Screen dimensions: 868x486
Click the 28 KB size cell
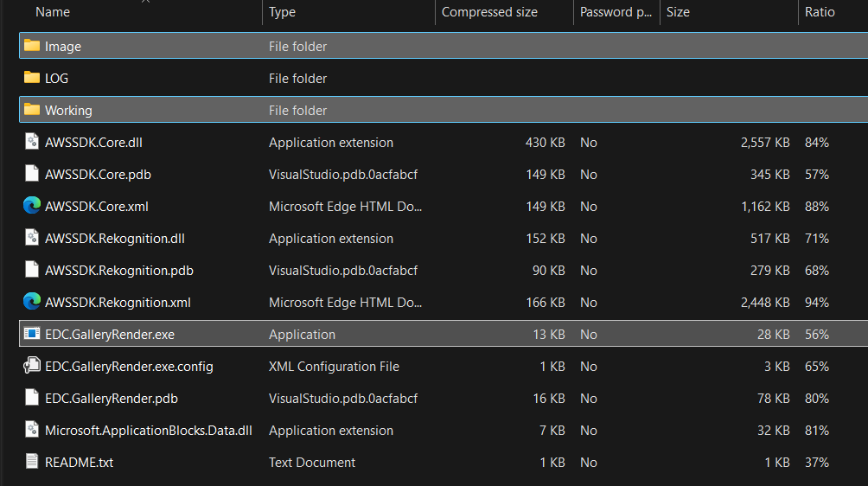click(x=774, y=335)
